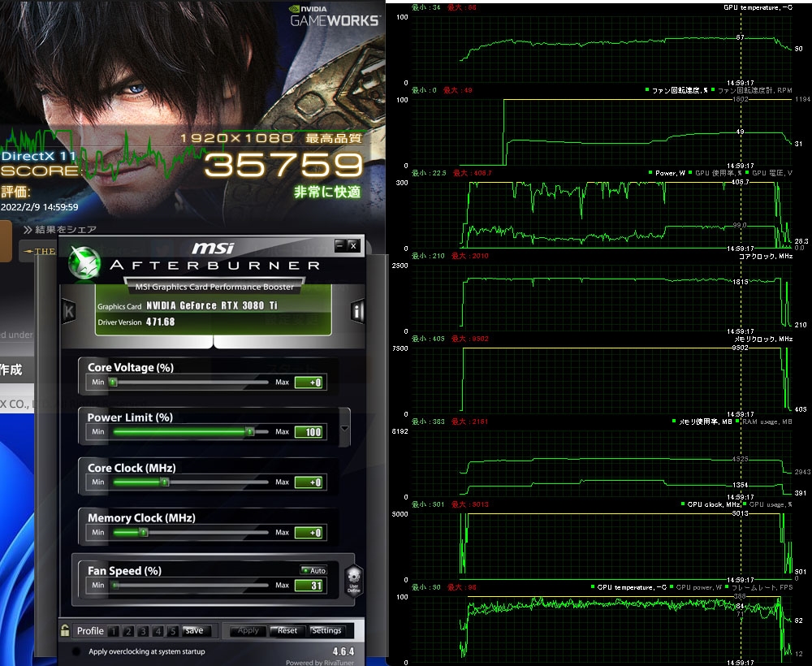Expand the Power Limit dropdown arrow
Viewport: 812px width, 666px height.
click(x=344, y=428)
